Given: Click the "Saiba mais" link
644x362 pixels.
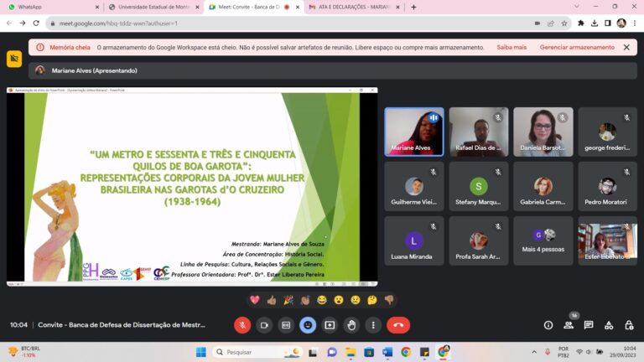Looking at the screenshot, I should pyautogui.click(x=512, y=48).
